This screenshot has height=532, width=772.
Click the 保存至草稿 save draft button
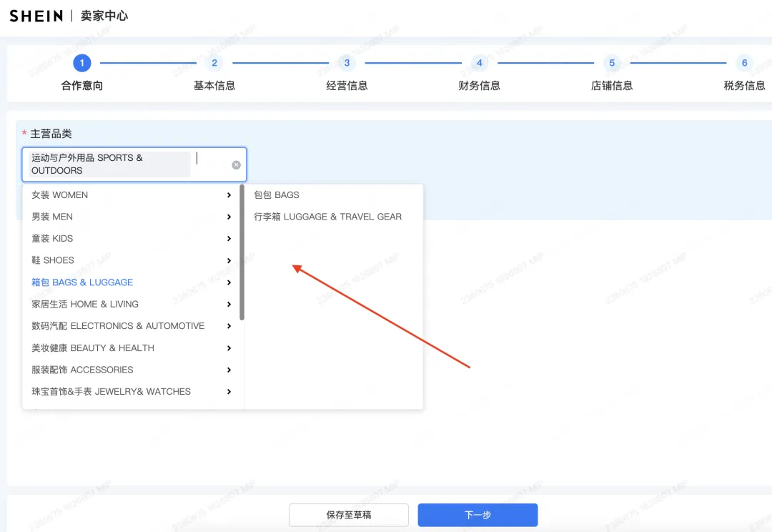point(348,515)
